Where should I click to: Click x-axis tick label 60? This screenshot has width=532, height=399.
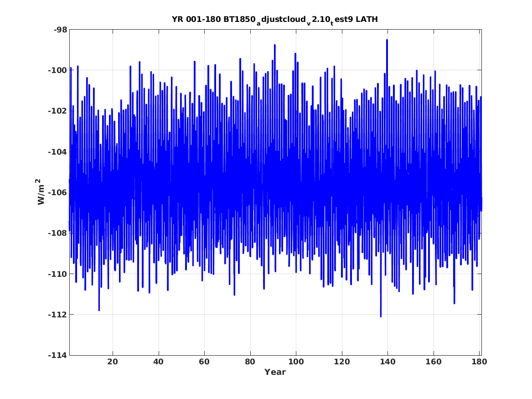click(x=204, y=362)
